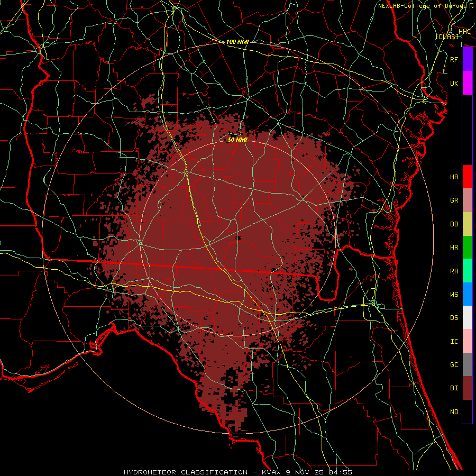
Task: Click the GR legend label
Action: click(x=454, y=200)
